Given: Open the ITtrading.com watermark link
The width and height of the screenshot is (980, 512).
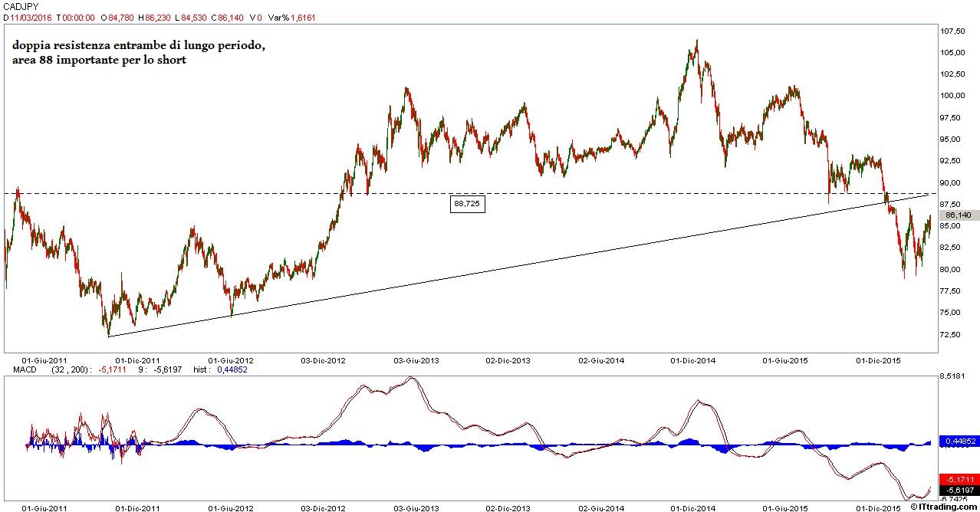Looking at the screenshot, I should point(944,507).
